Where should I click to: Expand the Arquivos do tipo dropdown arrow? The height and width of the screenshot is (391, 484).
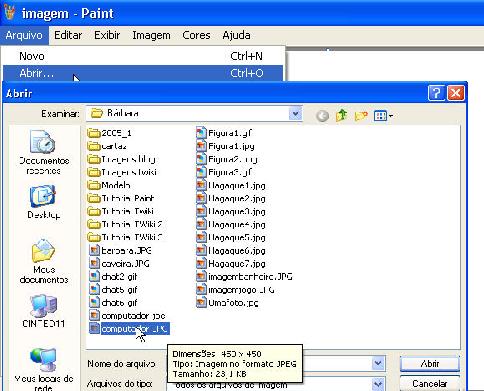[378, 384]
